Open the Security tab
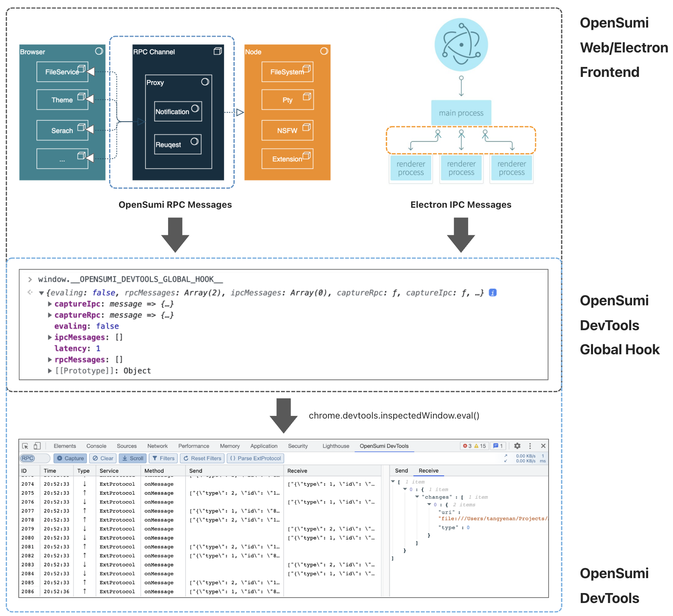Viewport: 673px width, 616px height. [298, 446]
